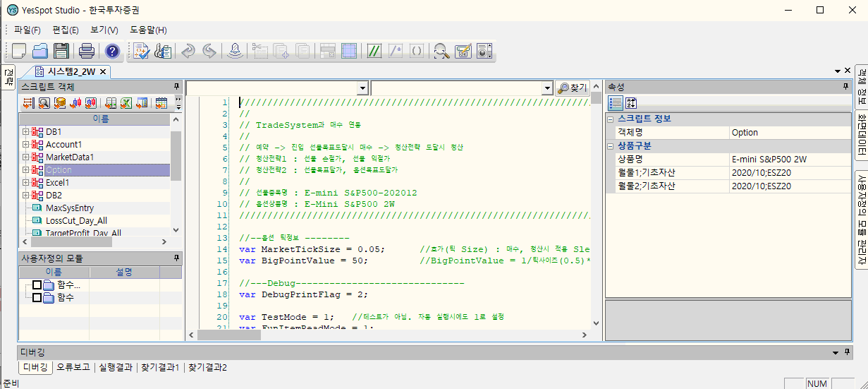Click the new blank document toolbar icon
The height and width of the screenshot is (389, 868).
coord(19,51)
